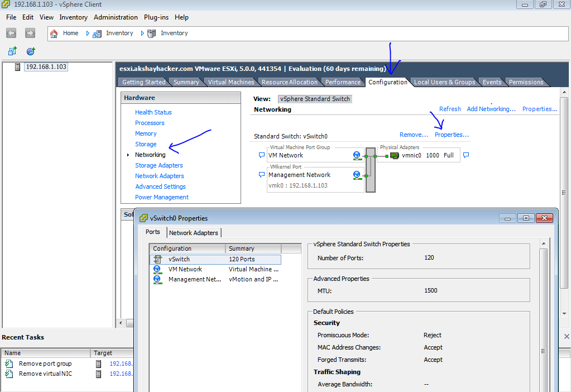Click Remove for the standard switch vSwitch0

(413, 135)
